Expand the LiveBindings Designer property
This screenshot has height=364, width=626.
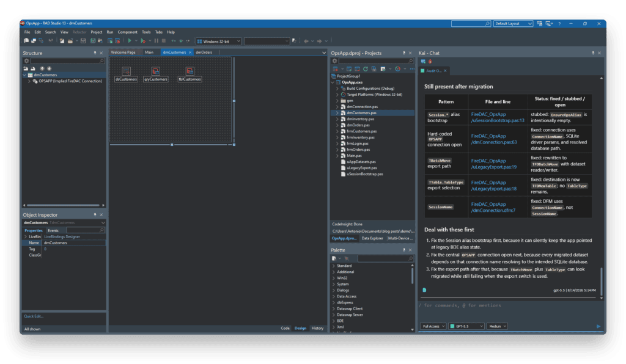point(26,237)
